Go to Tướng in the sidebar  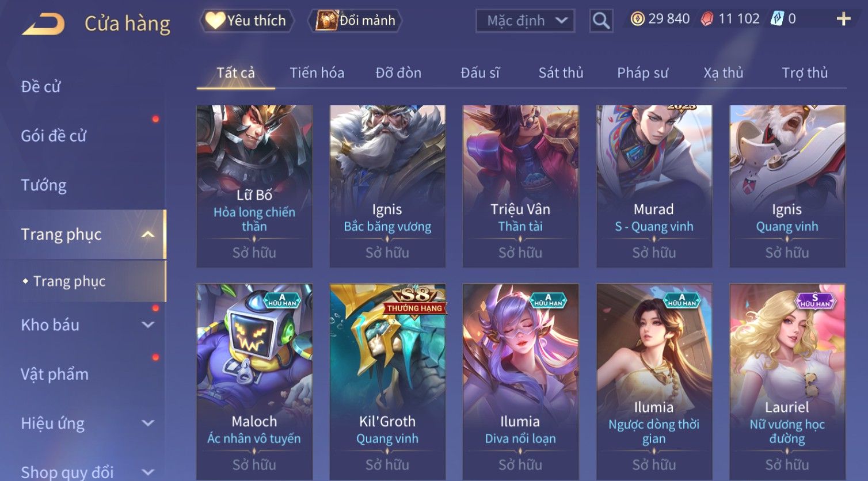click(44, 185)
